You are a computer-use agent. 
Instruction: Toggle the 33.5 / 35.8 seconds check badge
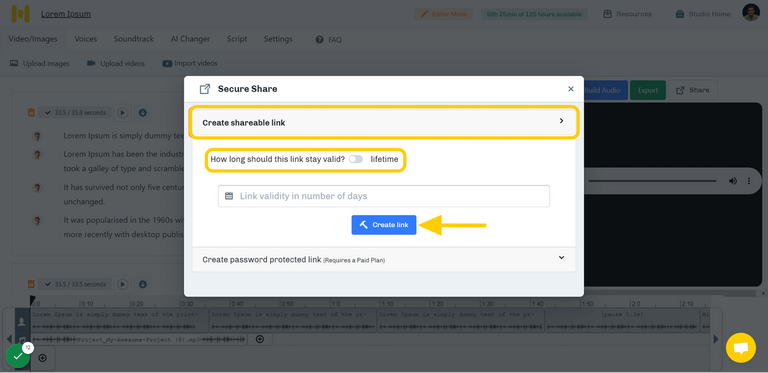tap(75, 113)
